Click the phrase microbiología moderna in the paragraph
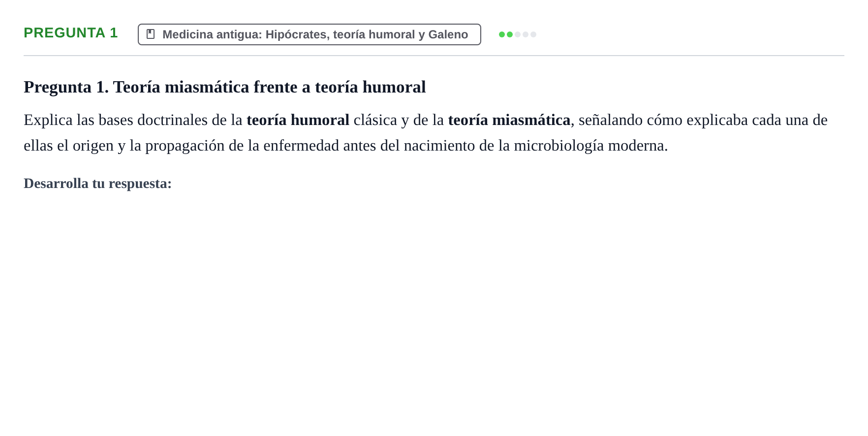The image size is (868, 436). (x=589, y=146)
